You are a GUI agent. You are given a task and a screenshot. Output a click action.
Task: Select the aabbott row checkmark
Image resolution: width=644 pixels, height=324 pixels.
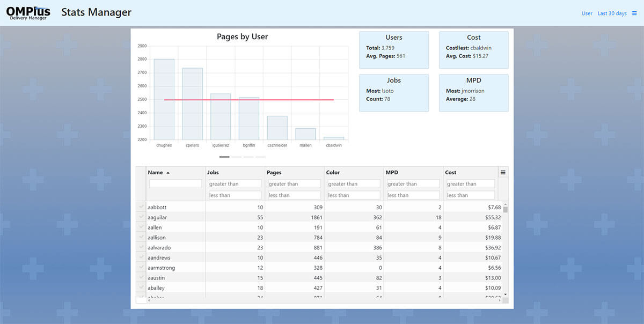pyautogui.click(x=141, y=207)
